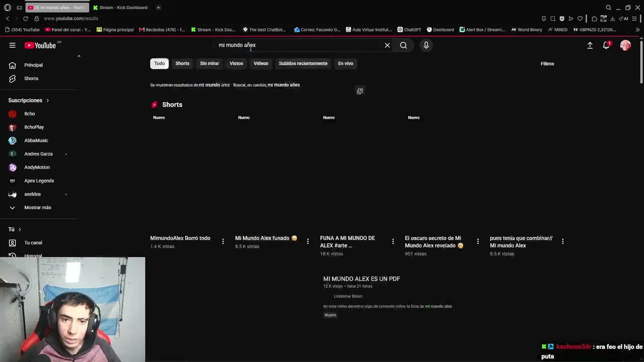Expand the Suscripciones section
This screenshot has width=644, height=362.
[x=29, y=101]
